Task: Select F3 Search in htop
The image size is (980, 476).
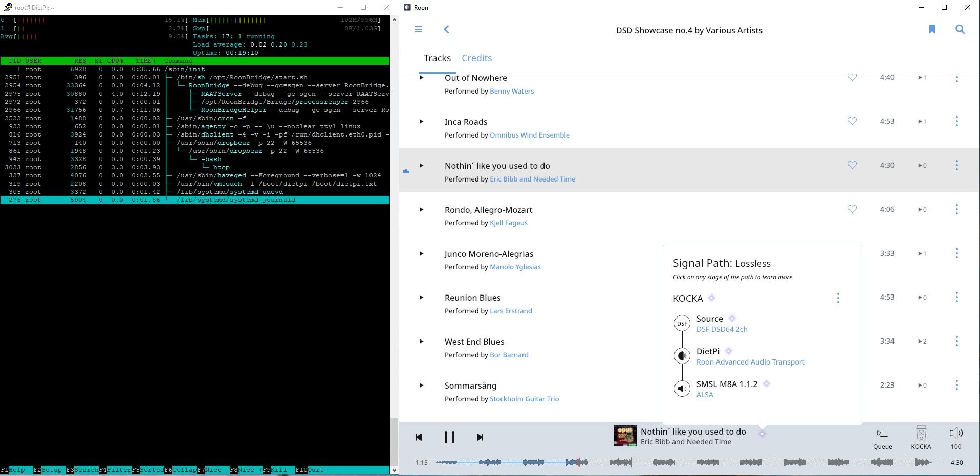Action: click(82, 470)
